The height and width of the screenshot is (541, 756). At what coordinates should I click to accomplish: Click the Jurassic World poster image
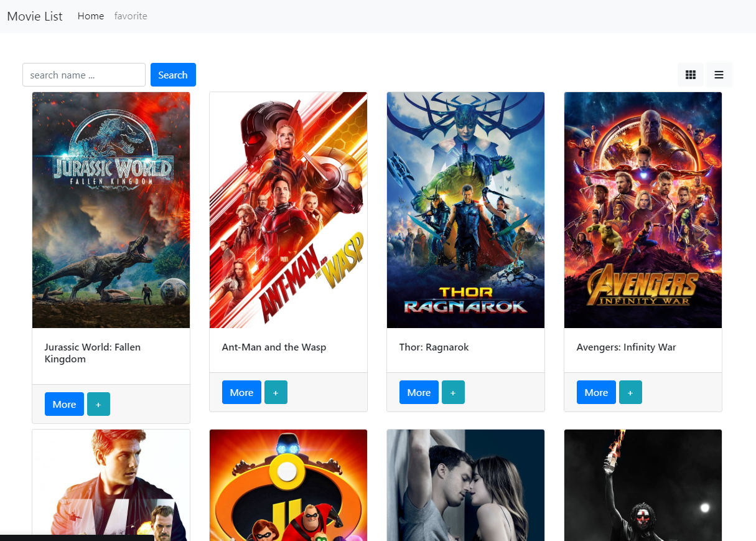click(111, 210)
